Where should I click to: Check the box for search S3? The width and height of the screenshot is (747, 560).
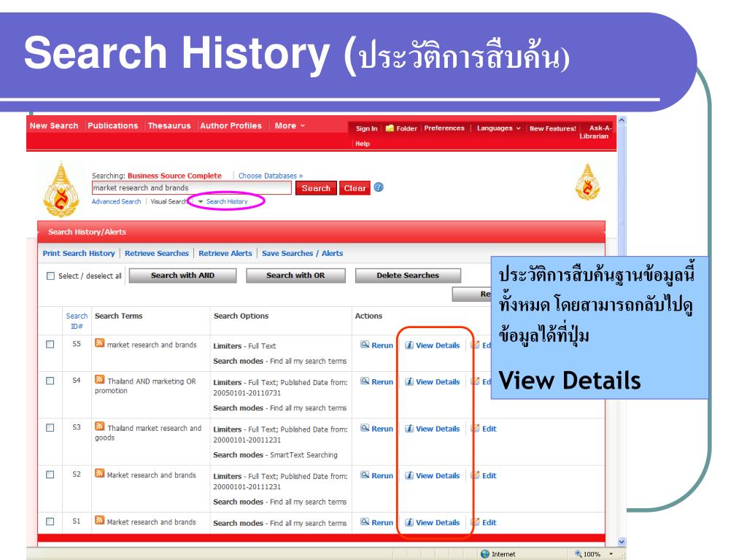pos(50,427)
